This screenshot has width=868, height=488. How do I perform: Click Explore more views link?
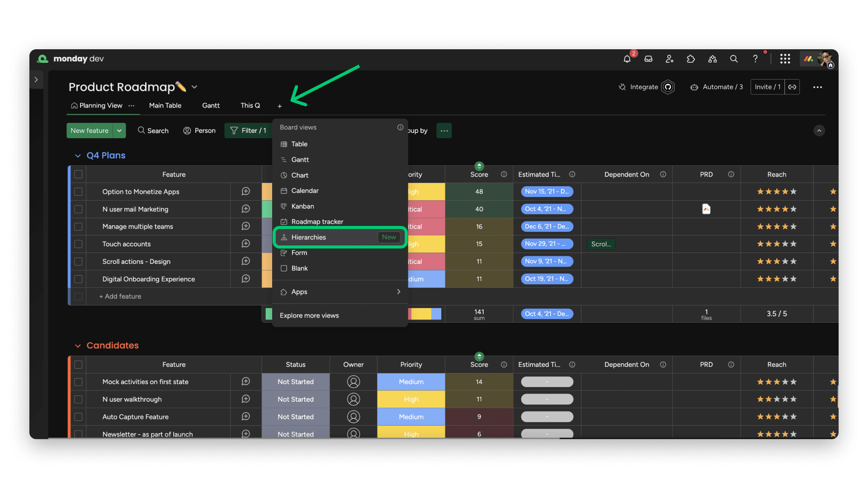(x=309, y=315)
